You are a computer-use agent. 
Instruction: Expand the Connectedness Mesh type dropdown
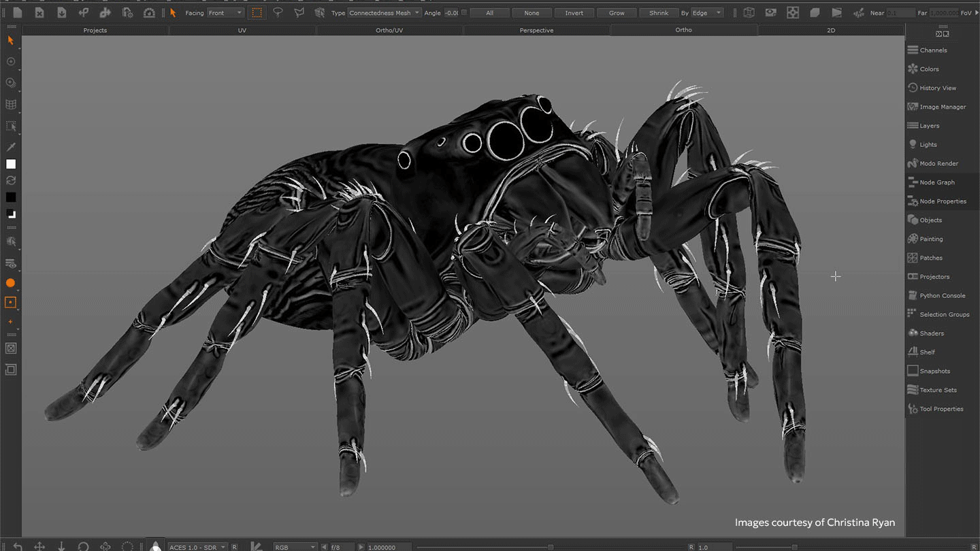click(385, 13)
